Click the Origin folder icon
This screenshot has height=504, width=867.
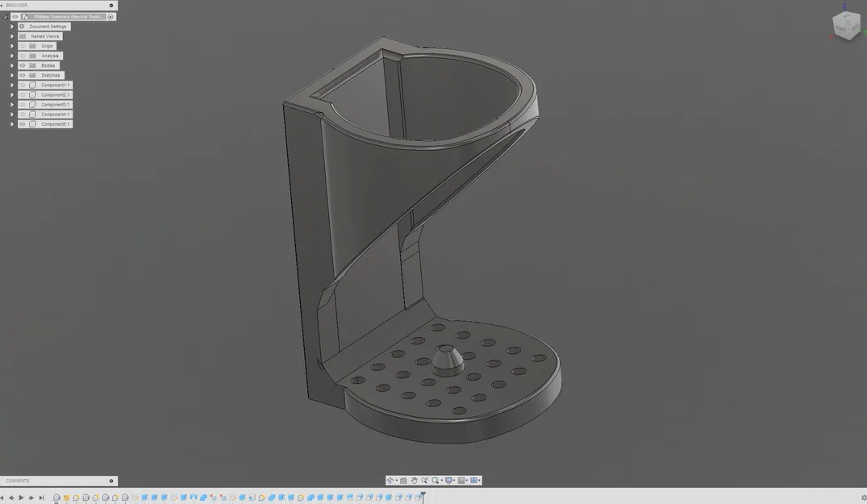32,47
